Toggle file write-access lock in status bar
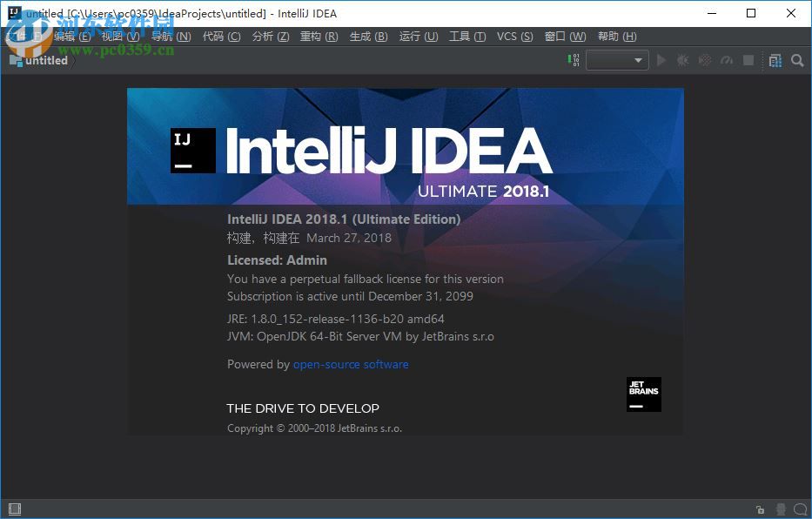Viewport: 812px width, 519px height. point(759,509)
